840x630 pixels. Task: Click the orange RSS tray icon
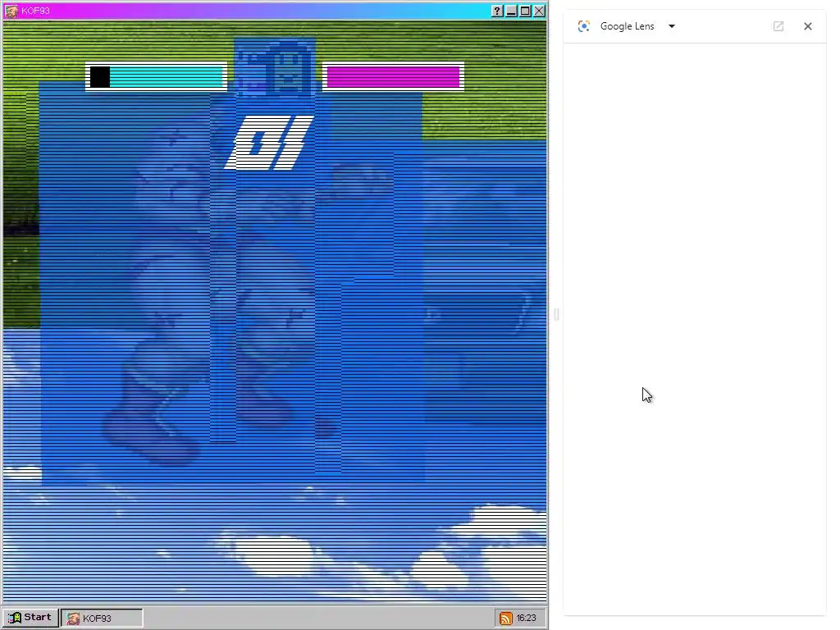pos(505,619)
